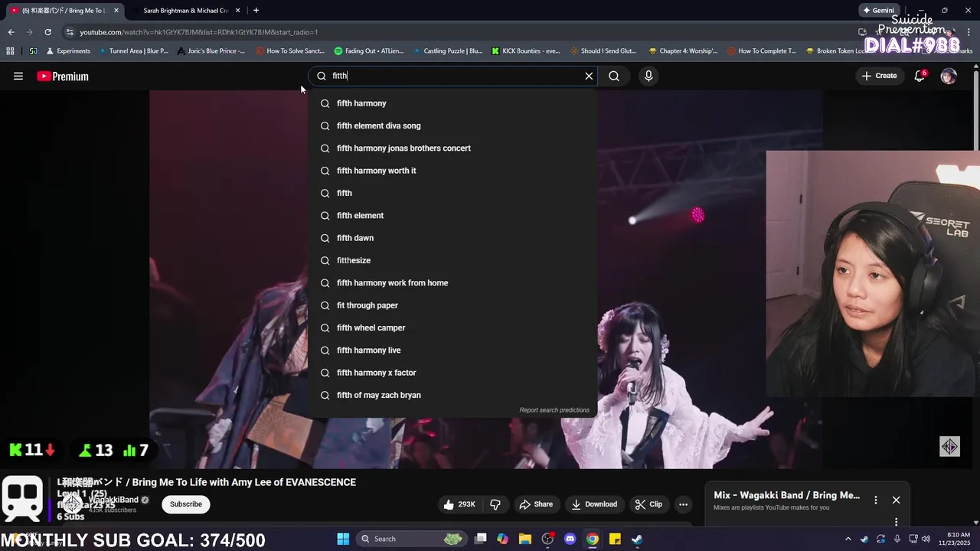The height and width of the screenshot is (551, 980).
Task: Open a new browser tab plus
Action: click(256, 11)
